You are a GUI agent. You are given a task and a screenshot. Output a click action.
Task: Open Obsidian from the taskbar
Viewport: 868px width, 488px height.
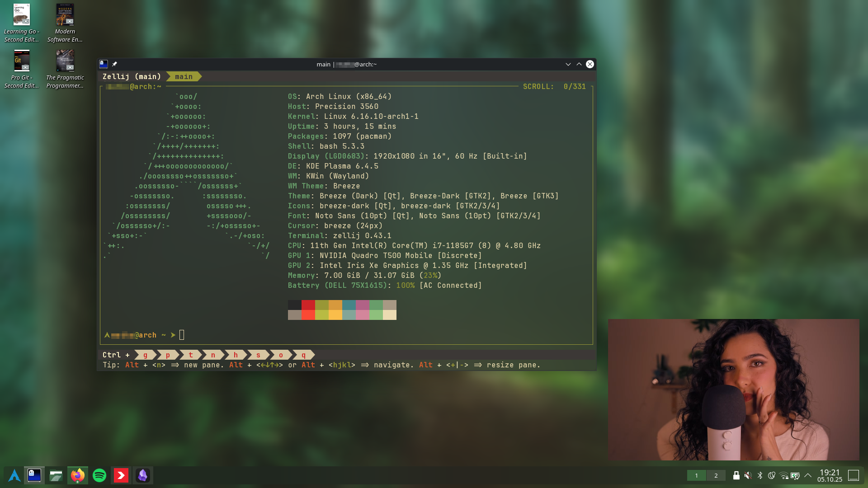pos(143,475)
